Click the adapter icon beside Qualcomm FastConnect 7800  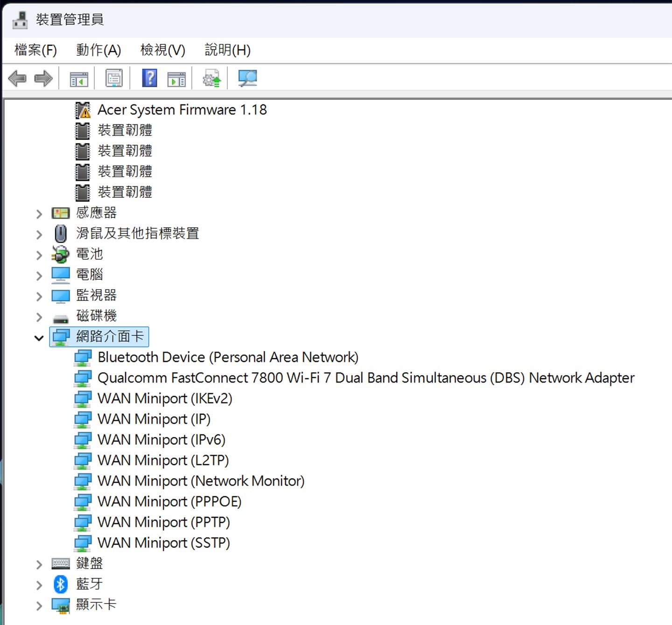click(83, 378)
